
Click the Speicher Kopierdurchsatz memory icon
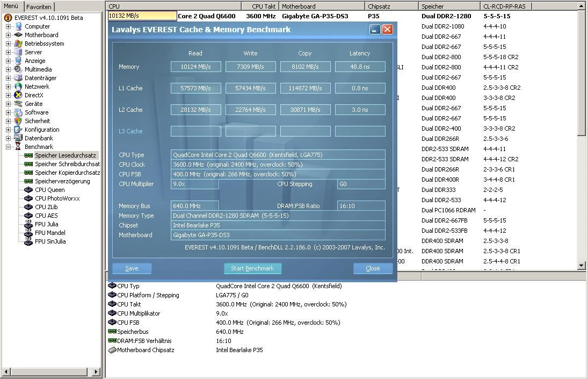tap(28, 173)
